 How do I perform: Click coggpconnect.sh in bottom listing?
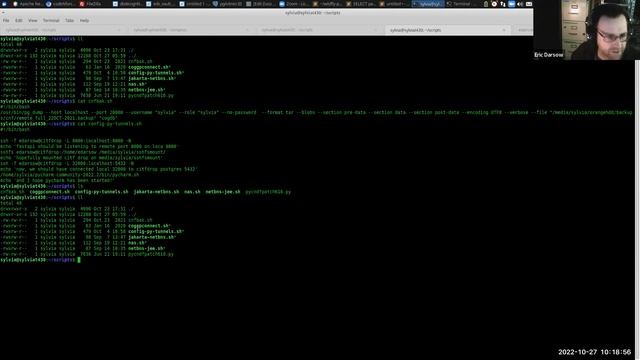pyautogui.click(x=148, y=226)
